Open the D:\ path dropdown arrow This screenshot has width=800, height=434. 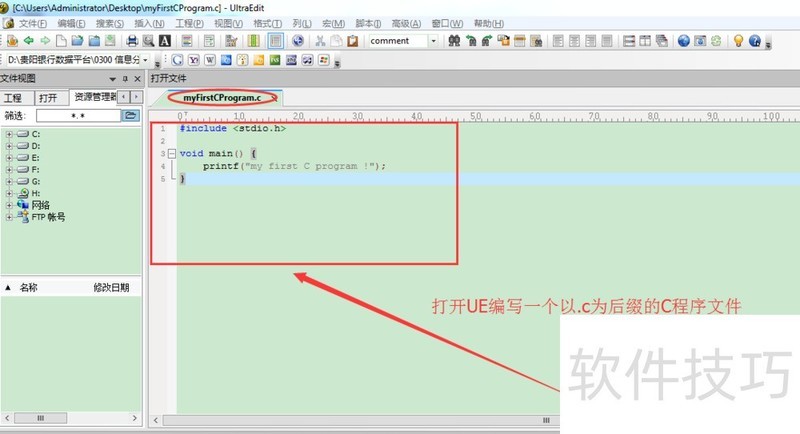[145, 60]
